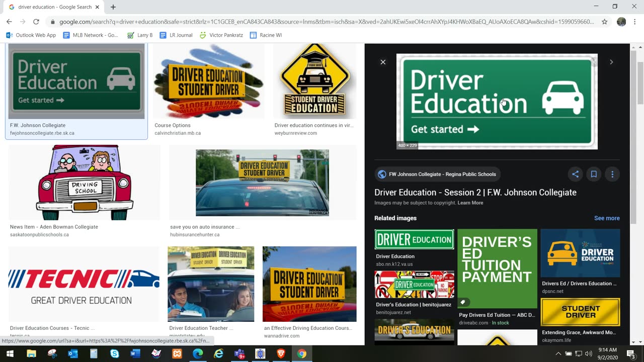Open the Driver Education Teacher image

[211, 284]
